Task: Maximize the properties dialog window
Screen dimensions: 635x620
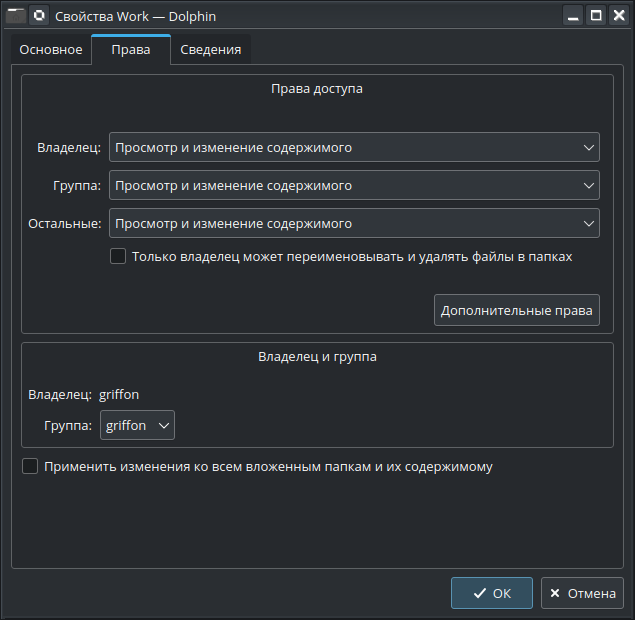Action: point(596,16)
